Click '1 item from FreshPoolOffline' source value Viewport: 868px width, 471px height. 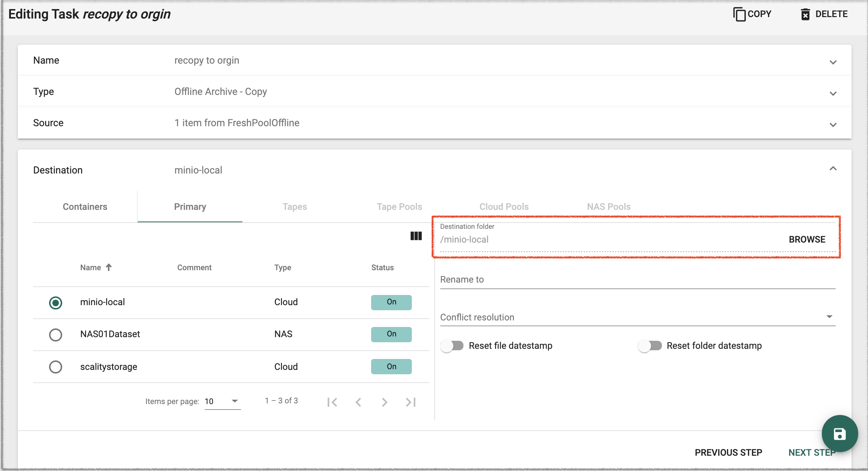[237, 123]
